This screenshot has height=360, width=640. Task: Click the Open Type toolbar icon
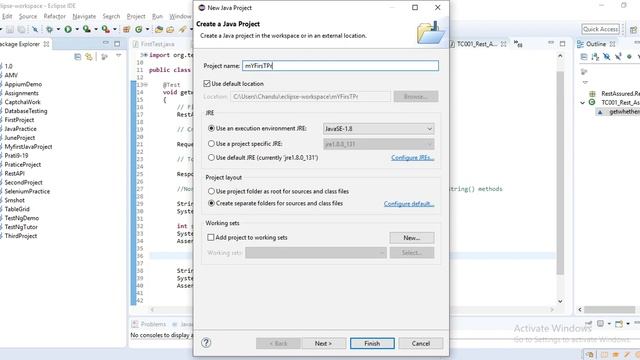pos(159,29)
